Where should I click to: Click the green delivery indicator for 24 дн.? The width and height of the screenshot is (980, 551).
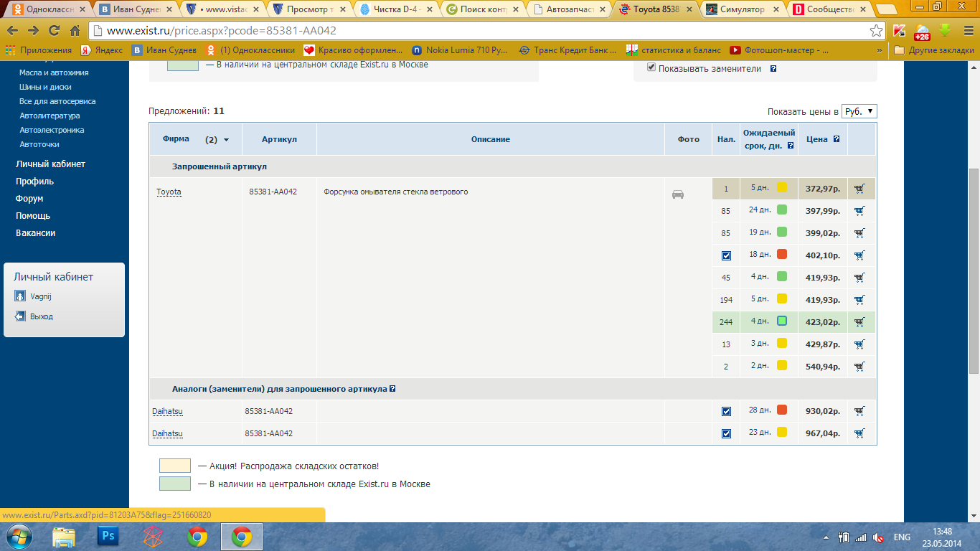[782, 209]
